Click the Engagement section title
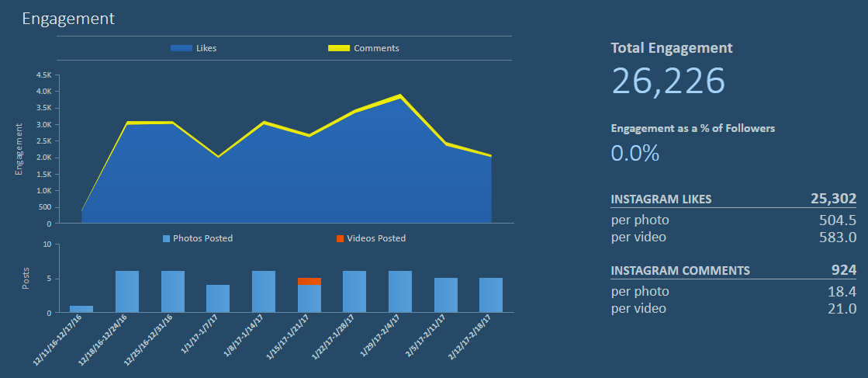This screenshot has width=868, height=378. point(68,19)
